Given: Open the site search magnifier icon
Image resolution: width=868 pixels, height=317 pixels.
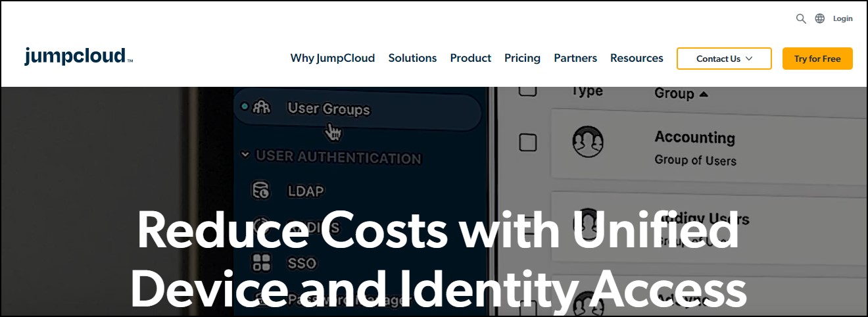Looking at the screenshot, I should (801, 18).
